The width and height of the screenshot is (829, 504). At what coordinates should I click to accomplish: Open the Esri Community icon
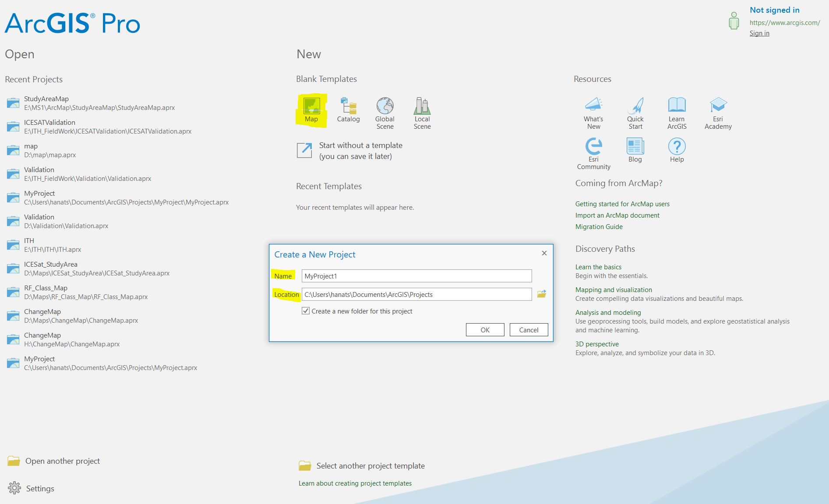coord(593,146)
